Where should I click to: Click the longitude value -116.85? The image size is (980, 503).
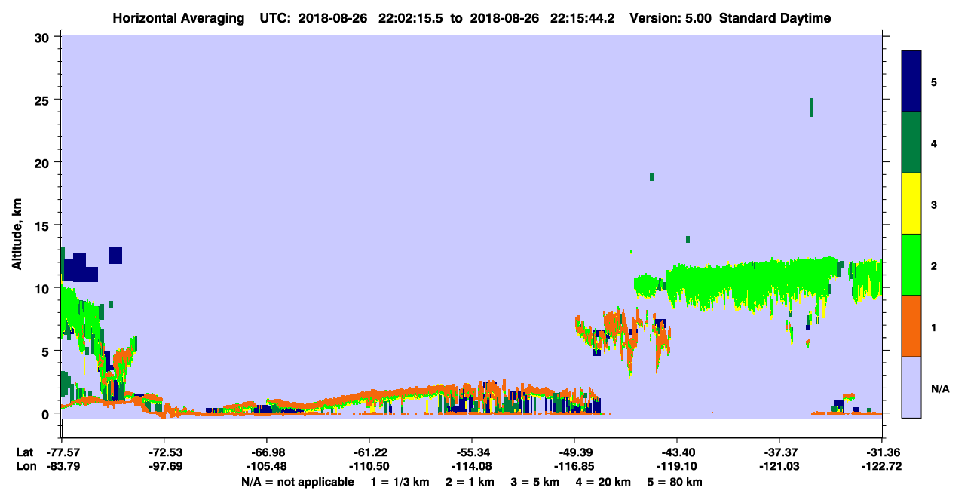point(574,466)
